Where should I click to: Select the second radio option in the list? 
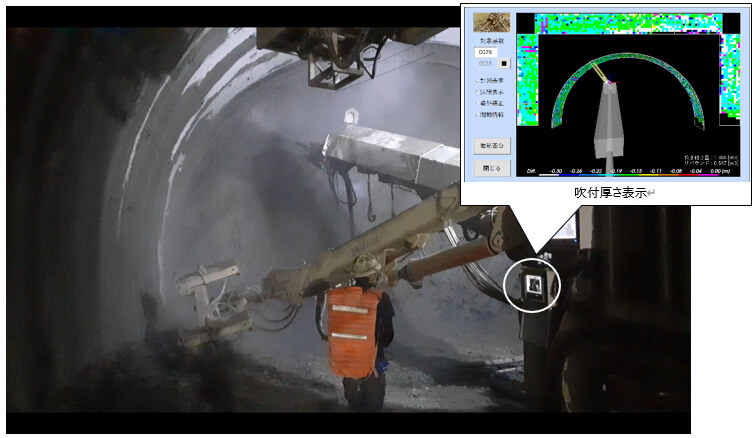490,91
